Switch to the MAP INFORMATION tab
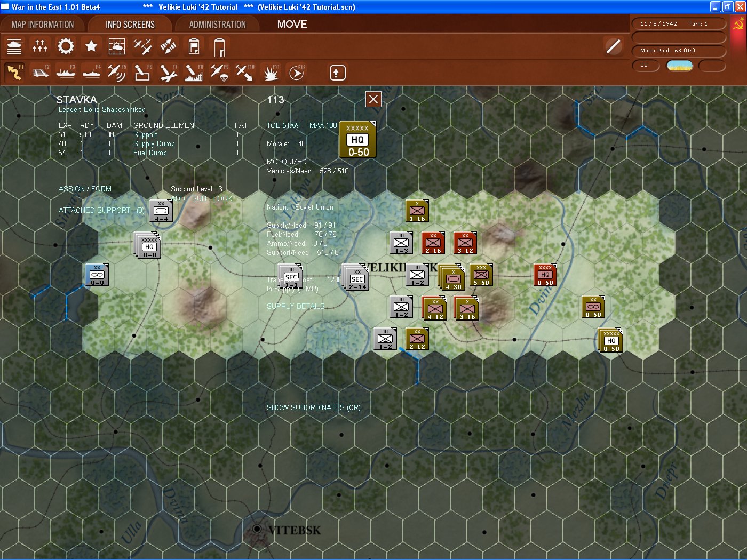 pyautogui.click(x=43, y=25)
